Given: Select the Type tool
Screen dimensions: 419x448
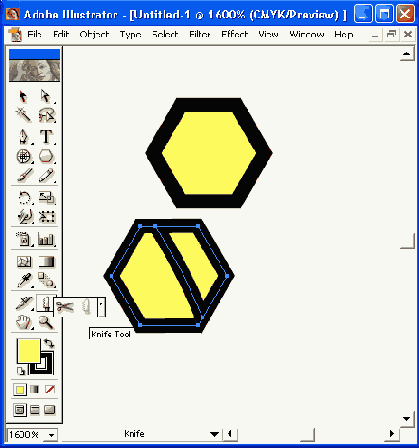Looking at the screenshot, I should (46, 137).
